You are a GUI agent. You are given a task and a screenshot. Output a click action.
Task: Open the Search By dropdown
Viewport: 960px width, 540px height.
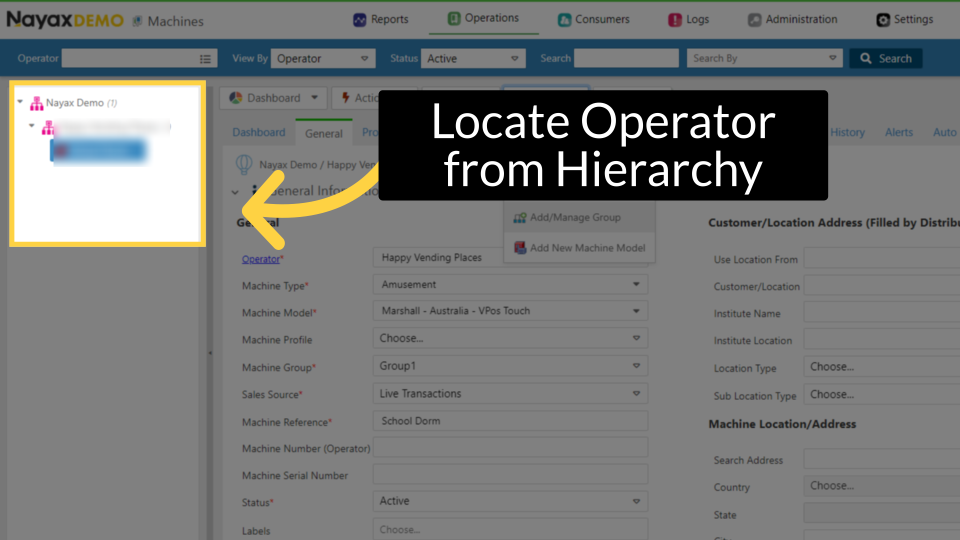coord(765,58)
